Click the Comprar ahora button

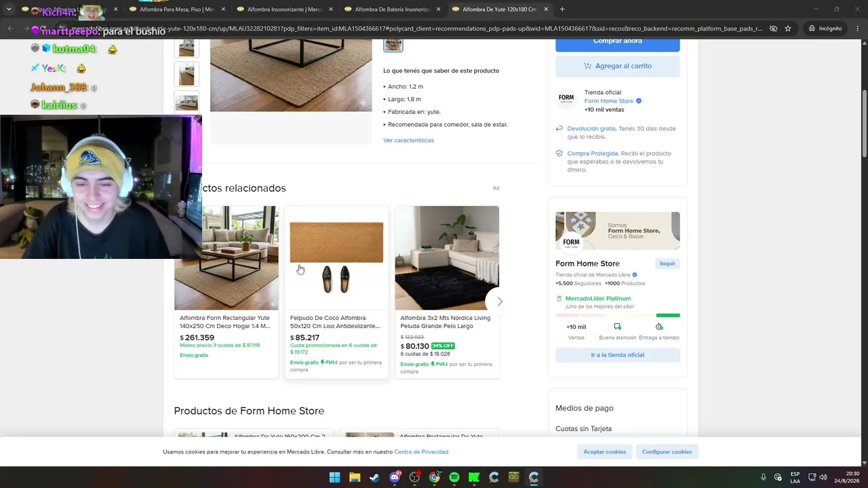click(618, 43)
